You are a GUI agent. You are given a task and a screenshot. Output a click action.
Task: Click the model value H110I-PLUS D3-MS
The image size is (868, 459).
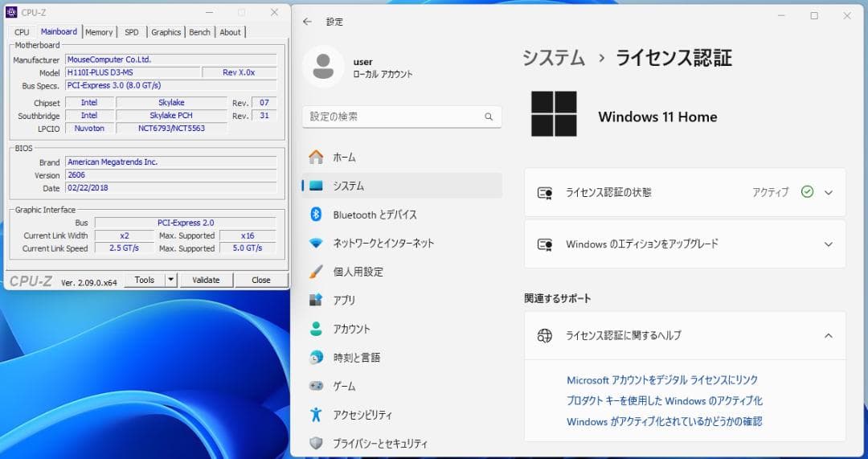133,72
